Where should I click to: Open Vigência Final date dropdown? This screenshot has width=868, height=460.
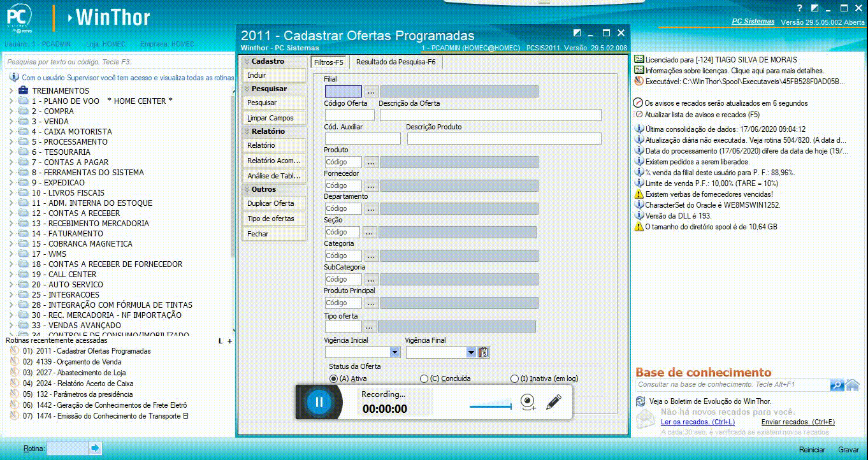[x=471, y=352]
